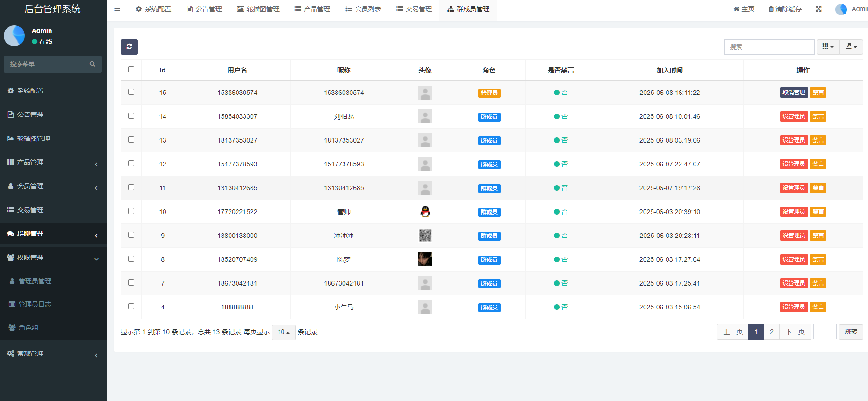Click the trash icon to clear cache
868x401 pixels.
click(771, 9)
